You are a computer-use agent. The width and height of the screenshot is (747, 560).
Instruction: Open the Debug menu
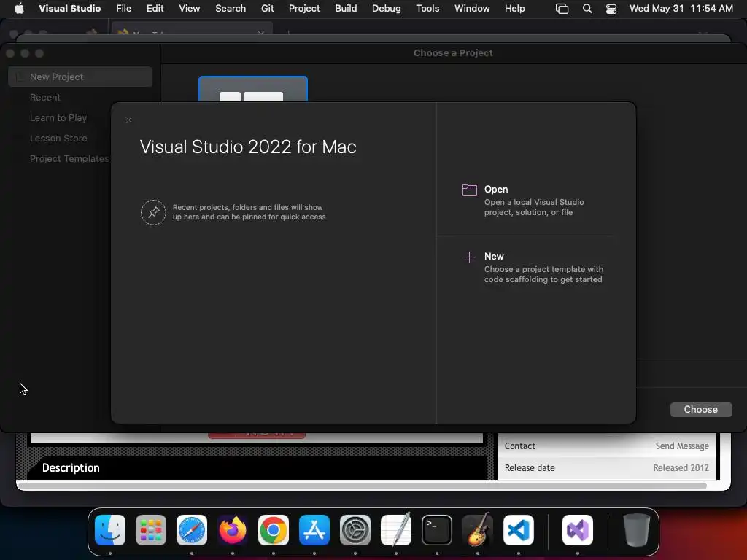coord(387,8)
